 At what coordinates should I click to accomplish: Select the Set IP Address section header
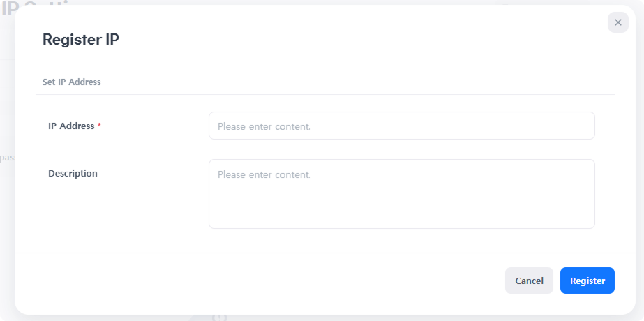click(72, 82)
